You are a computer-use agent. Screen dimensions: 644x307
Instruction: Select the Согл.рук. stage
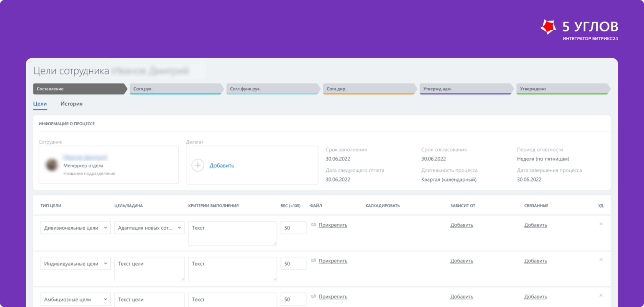click(x=177, y=89)
